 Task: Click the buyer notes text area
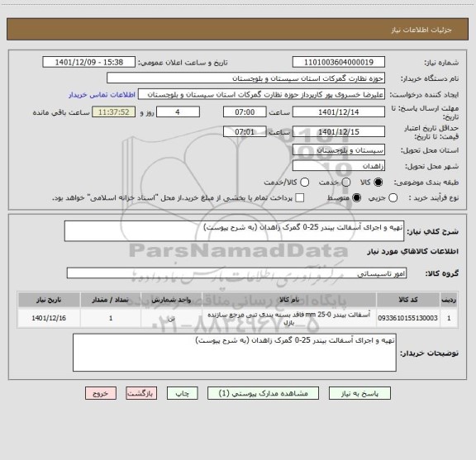coord(235,353)
